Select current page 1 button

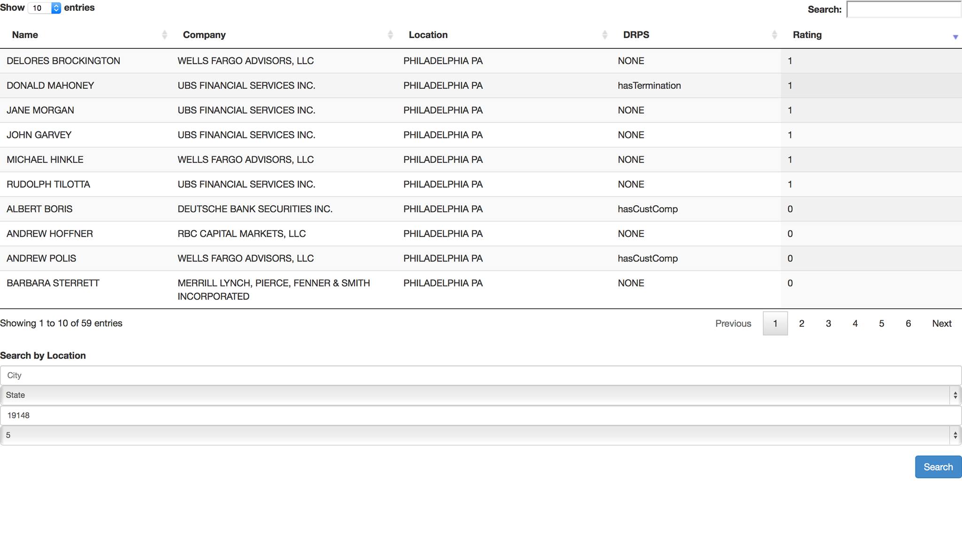point(775,323)
